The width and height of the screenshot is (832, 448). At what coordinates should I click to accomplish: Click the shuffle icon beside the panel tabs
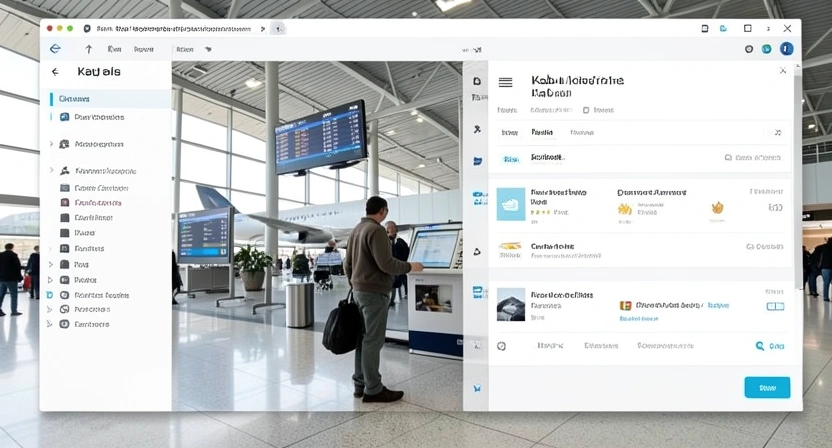pyautogui.click(x=777, y=132)
